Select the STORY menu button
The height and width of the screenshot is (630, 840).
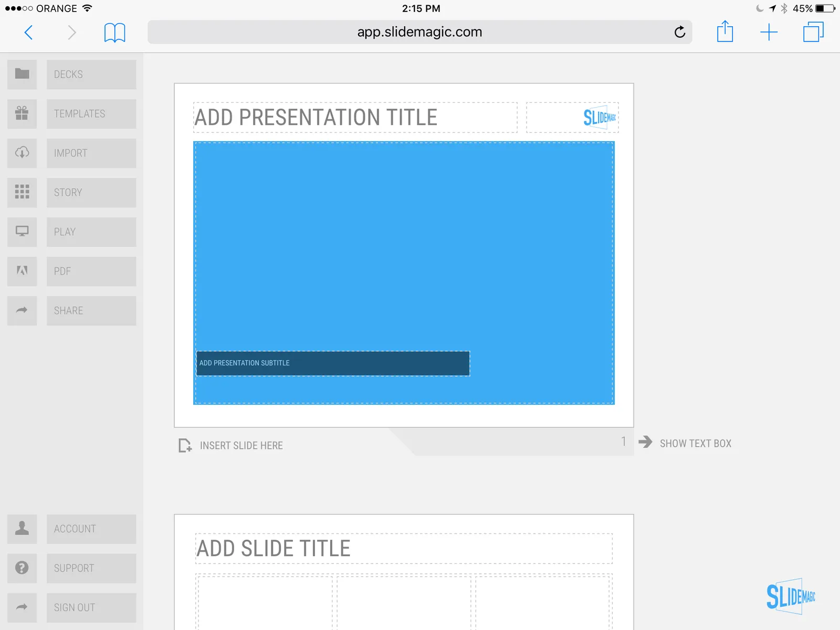(91, 192)
